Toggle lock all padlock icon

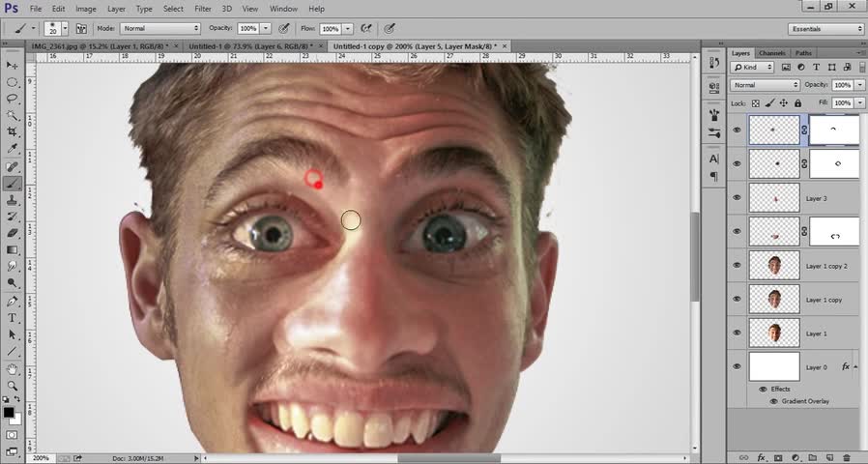(797, 103)
